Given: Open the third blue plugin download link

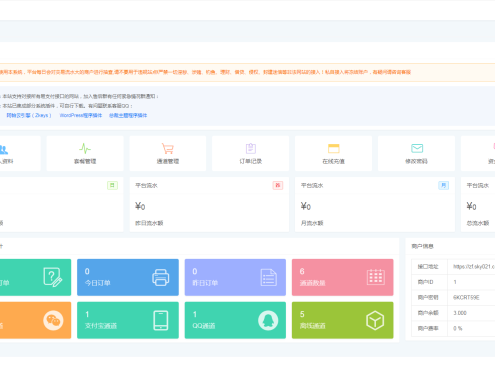Looking at the screenshot, I should [x=128, y=115].
